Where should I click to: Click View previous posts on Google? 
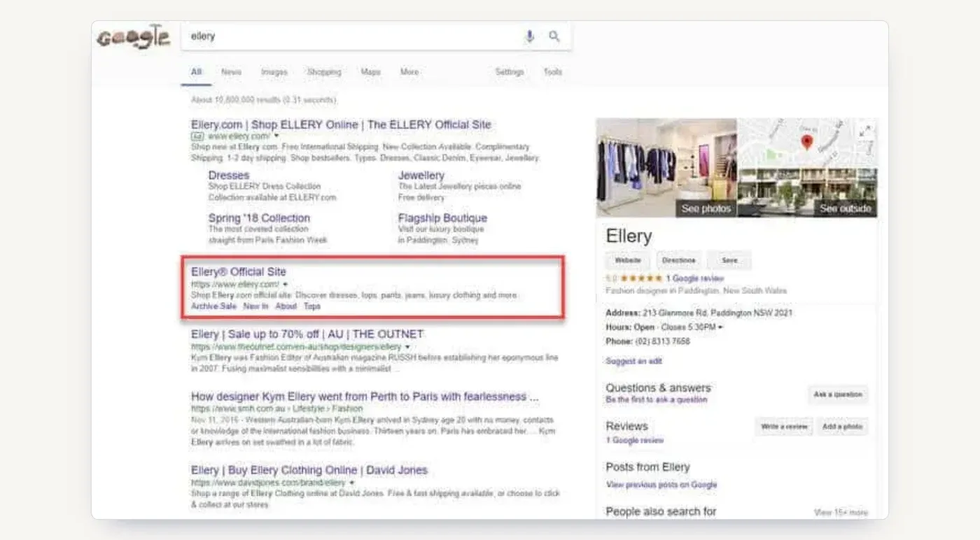(661, 485)
